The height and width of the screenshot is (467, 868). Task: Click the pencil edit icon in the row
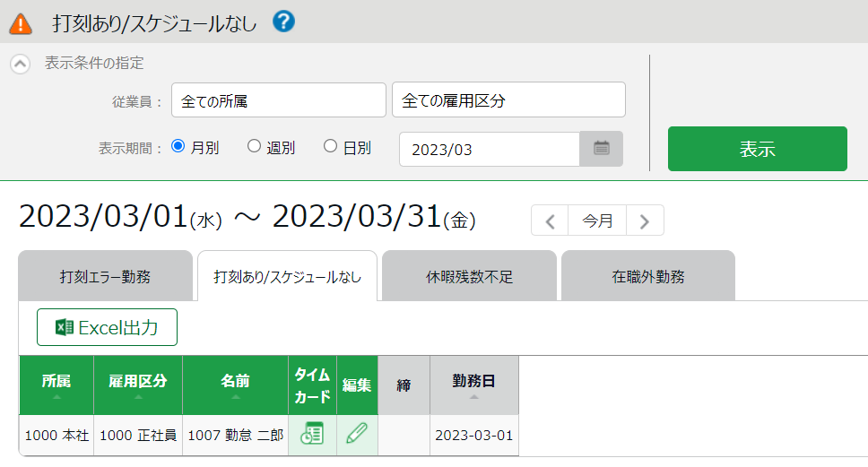[x=357, y=435]
